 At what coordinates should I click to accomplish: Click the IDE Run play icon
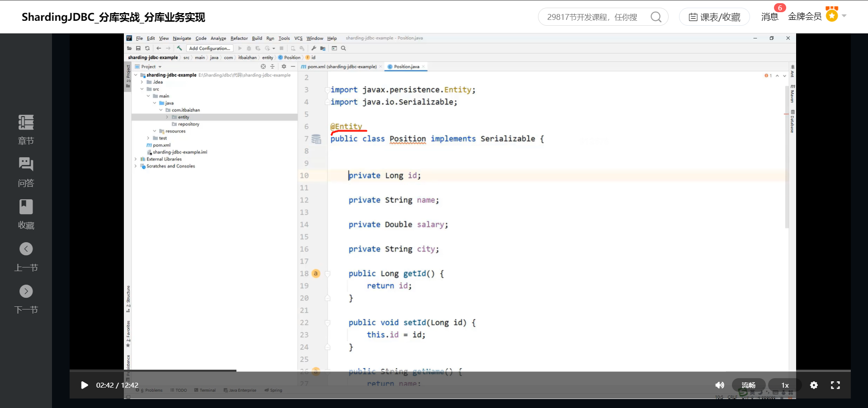click(240, 48)
